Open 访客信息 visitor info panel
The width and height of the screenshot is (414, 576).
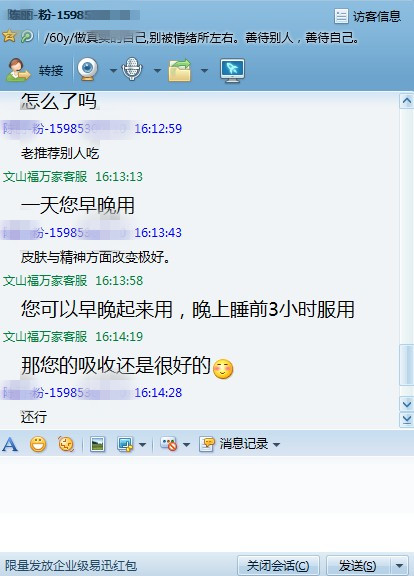pyautogui.click(x=367, y=16)
